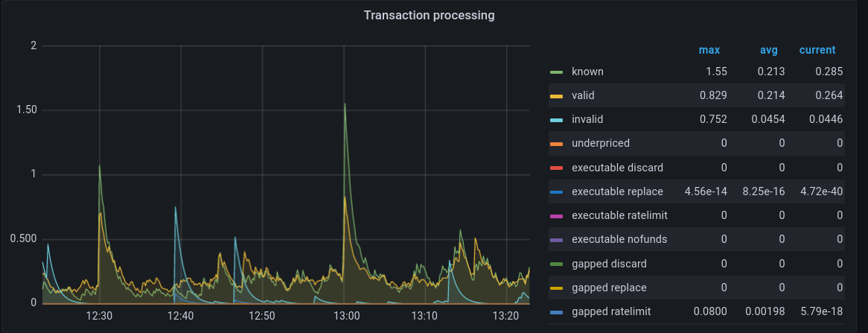Click the cyan invalid series color icon

coord(556,120)
